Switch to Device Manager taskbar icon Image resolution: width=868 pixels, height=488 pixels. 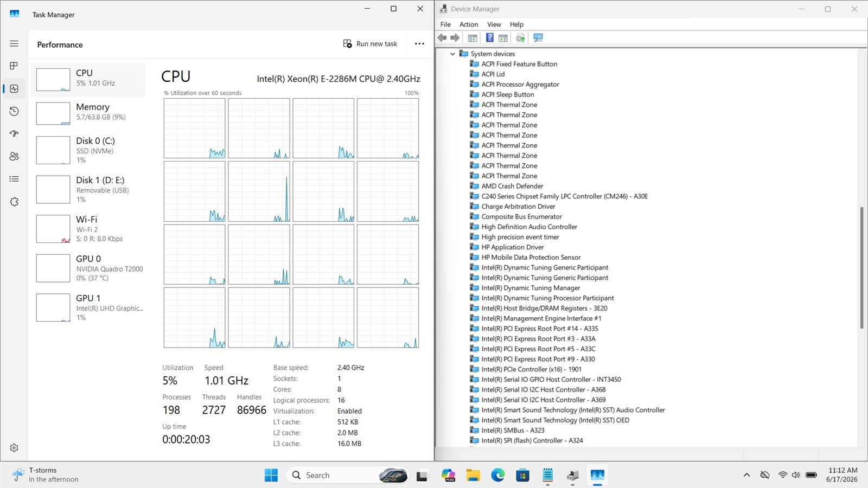573,476
